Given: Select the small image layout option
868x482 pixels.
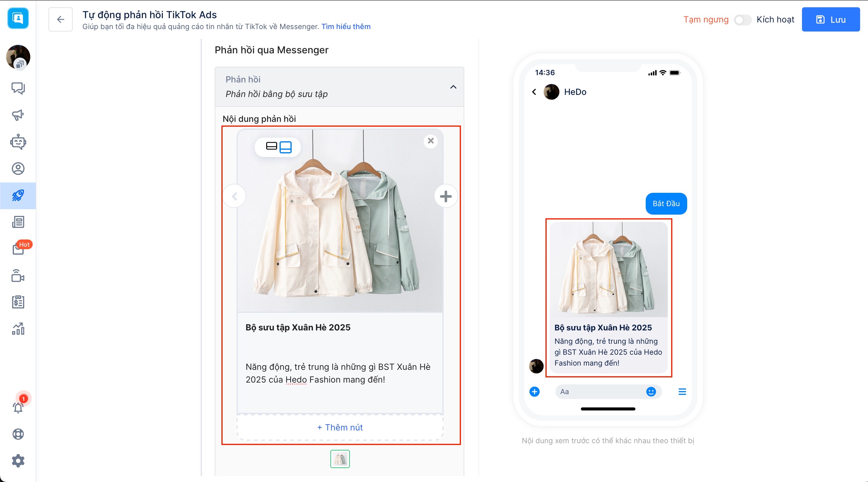Looking at the screenshot, I should [x=271, y=146].
